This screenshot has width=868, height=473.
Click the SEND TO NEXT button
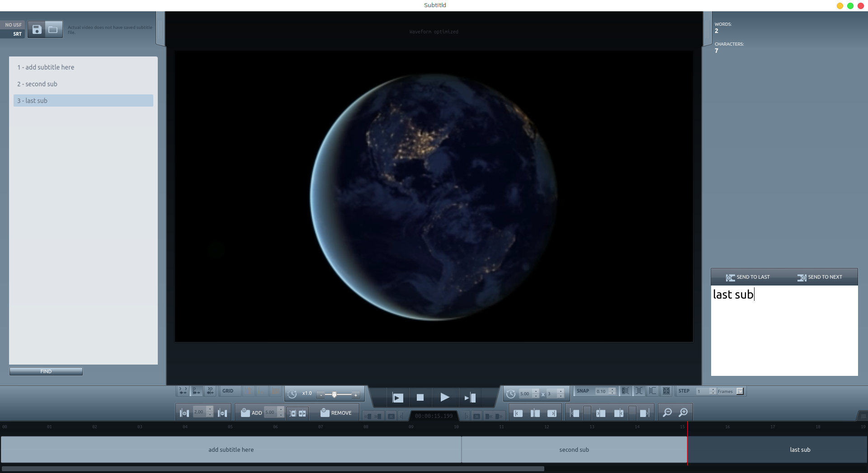(820, 277)
